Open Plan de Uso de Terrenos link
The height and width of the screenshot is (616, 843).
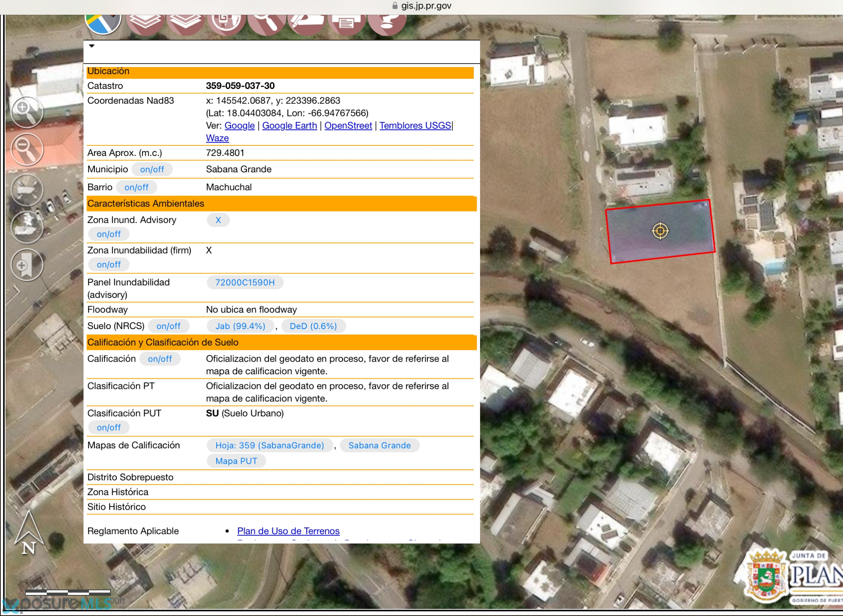tap(288, 531)
